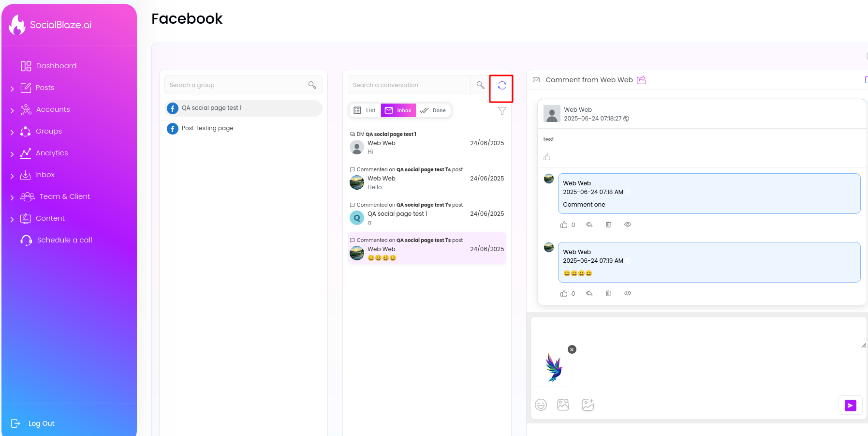The image size is (868, 436).
Task: Reply to the 07:19 AM emoji comment
Action: pos(589,293)
